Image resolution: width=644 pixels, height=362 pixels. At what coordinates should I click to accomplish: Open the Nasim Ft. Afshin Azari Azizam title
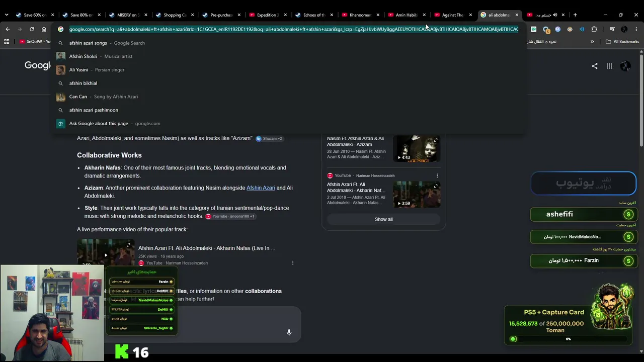(x=355, y=141)
